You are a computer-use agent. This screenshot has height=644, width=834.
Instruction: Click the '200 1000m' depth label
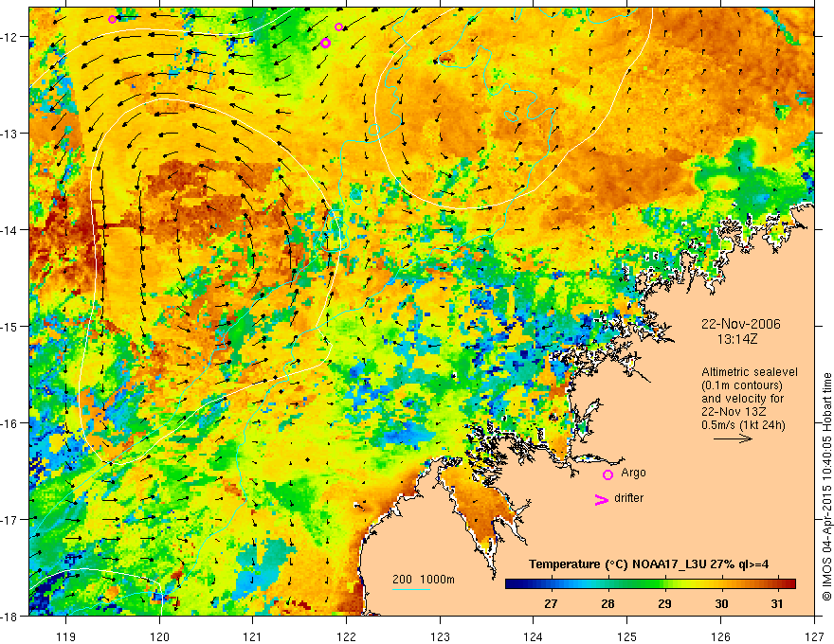click(424, 580)
